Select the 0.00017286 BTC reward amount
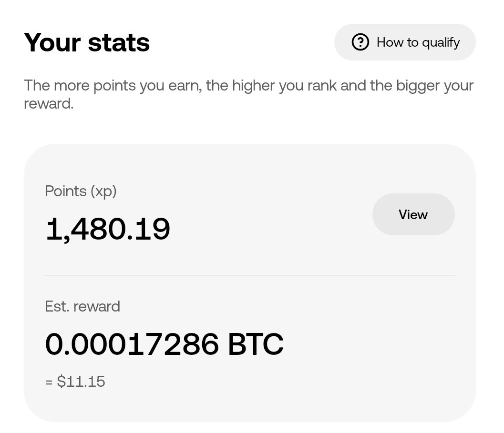Screen dimensions: 504x433 pos(164,344)
